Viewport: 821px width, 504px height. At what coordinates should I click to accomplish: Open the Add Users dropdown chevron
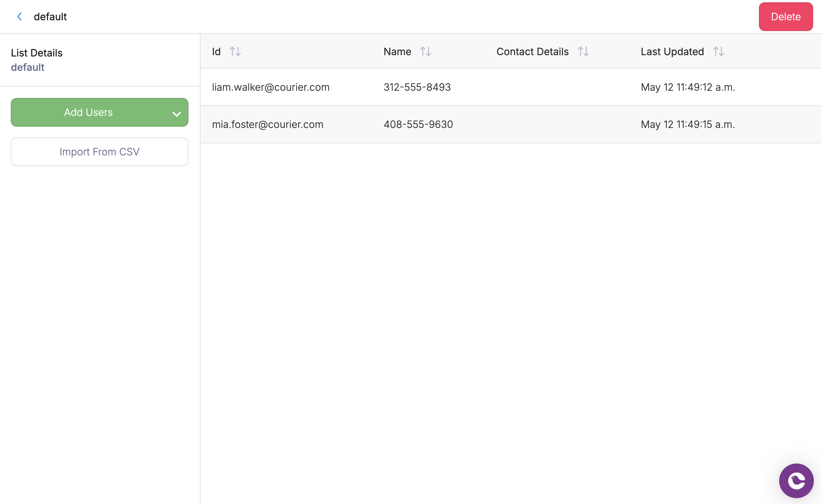coord(176,113)
